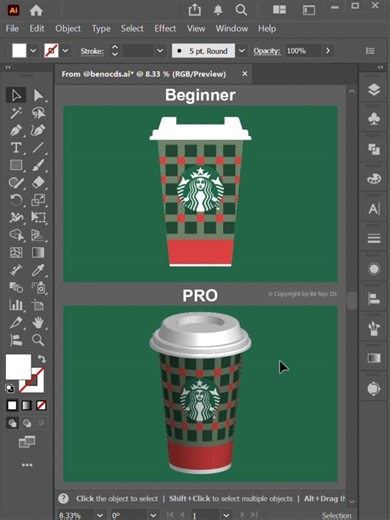Change the Screen Mode

pos(27,442)
